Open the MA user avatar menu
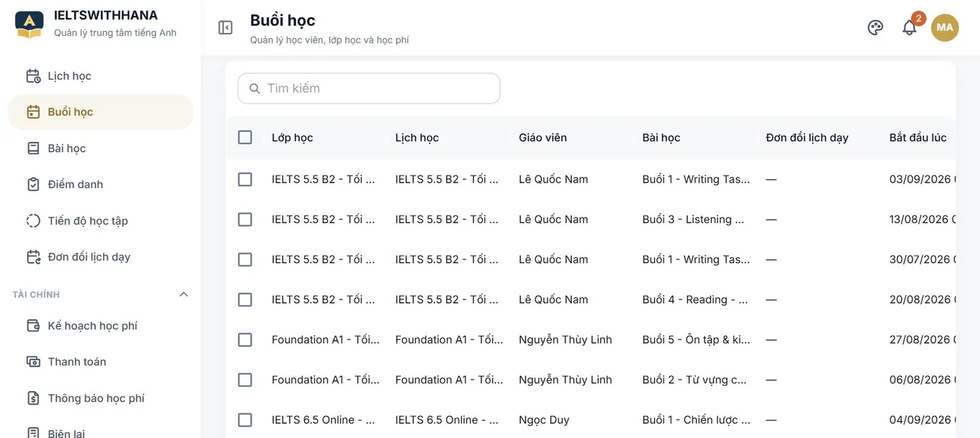 (945, 27)
